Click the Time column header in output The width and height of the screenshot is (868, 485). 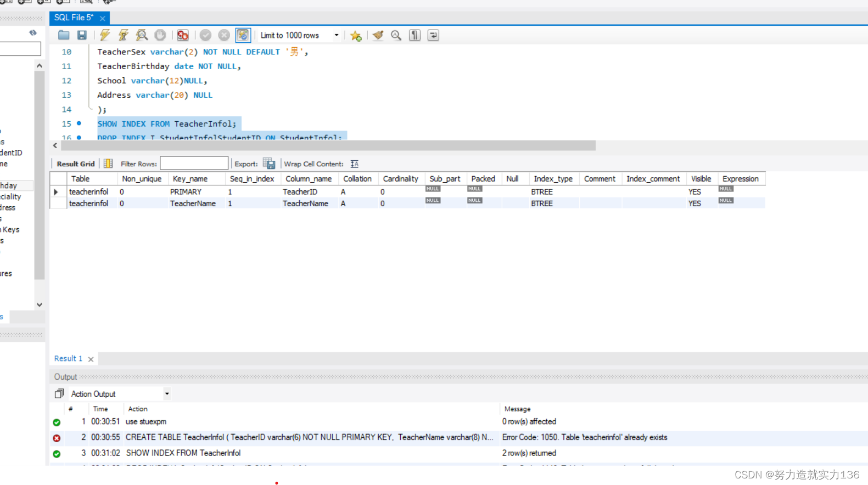tap(100, 409)
